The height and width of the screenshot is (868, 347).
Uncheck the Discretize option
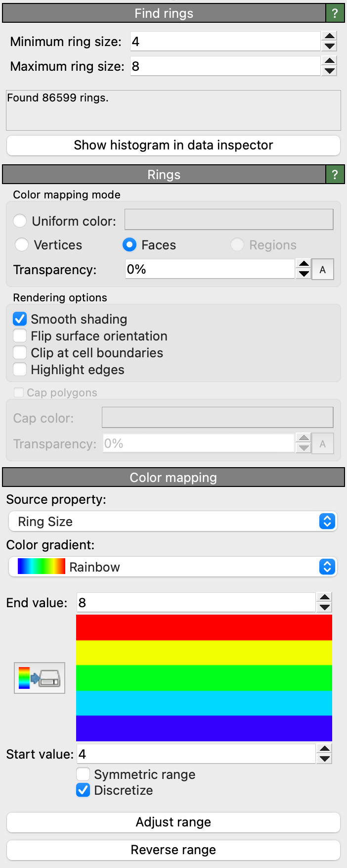pyautogui.click(x=83, y=790)
